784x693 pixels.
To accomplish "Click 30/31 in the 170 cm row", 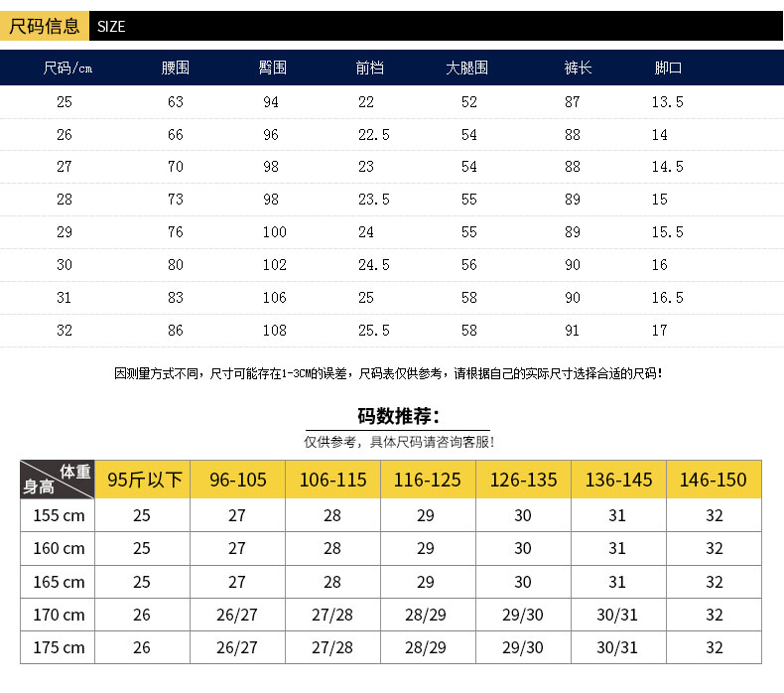I will 617,615.
